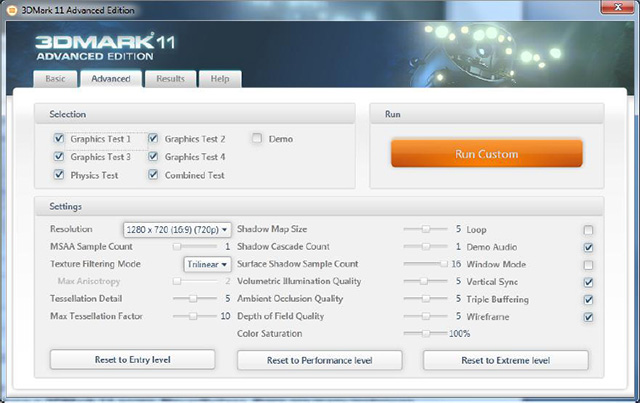Open the Texture Filtering Mode dropdown
The width and height of the screenshot is (640, 403).
coord(207,264)
